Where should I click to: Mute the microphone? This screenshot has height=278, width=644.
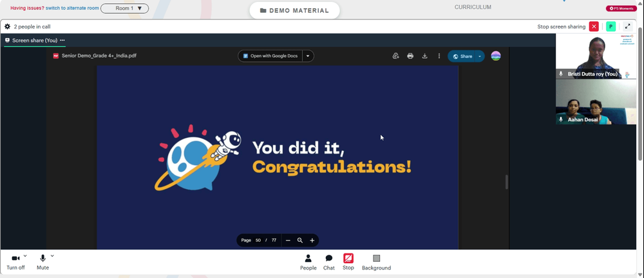(x=43, y=263)
